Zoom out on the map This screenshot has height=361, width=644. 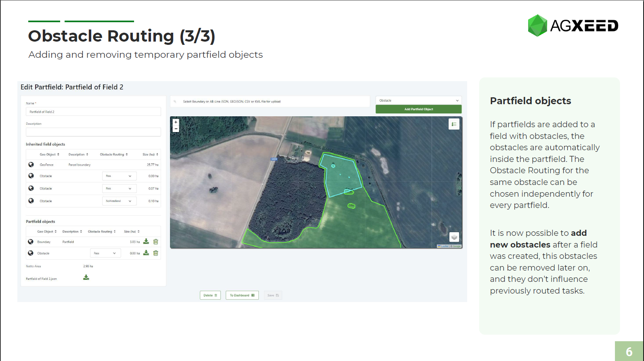pos(176,129)
